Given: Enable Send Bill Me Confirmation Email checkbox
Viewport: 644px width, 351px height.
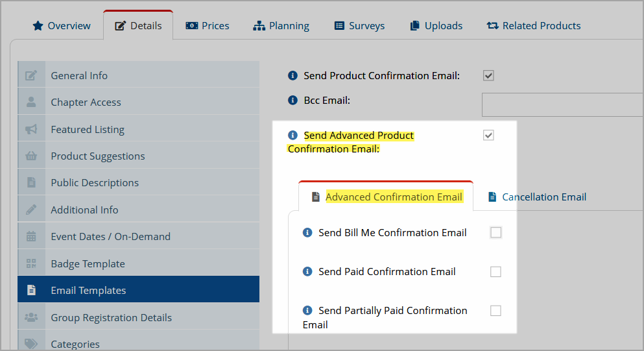Looking at the screenshot, I should click(x=495, y=233).
